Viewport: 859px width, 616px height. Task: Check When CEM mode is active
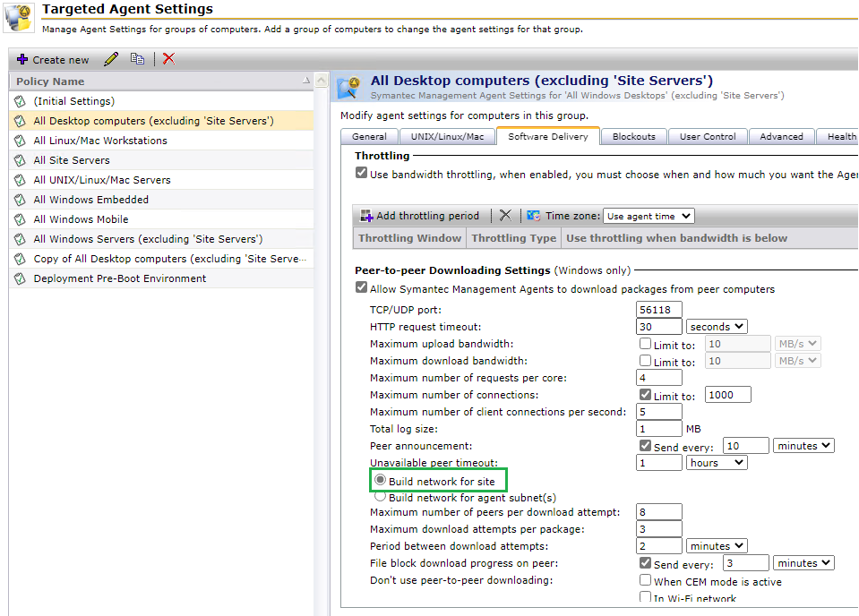point(645,580)
